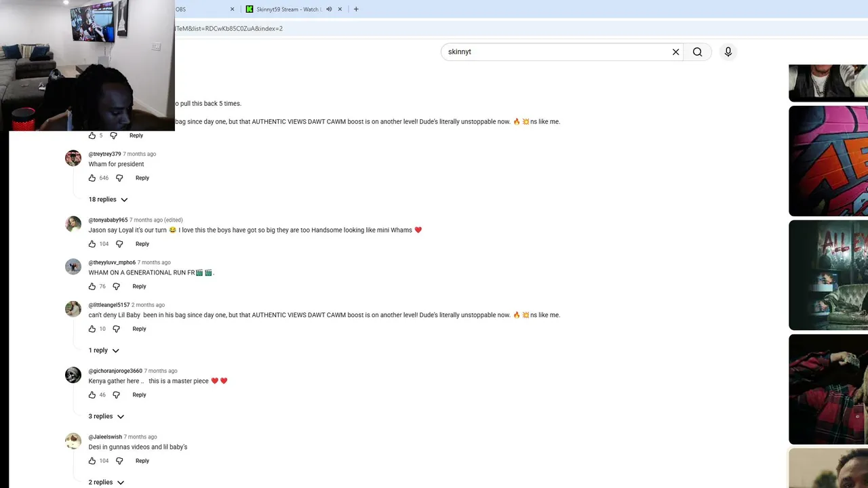
Task: Like the comment by @littleangel5157
Action: tap(92, 329)
